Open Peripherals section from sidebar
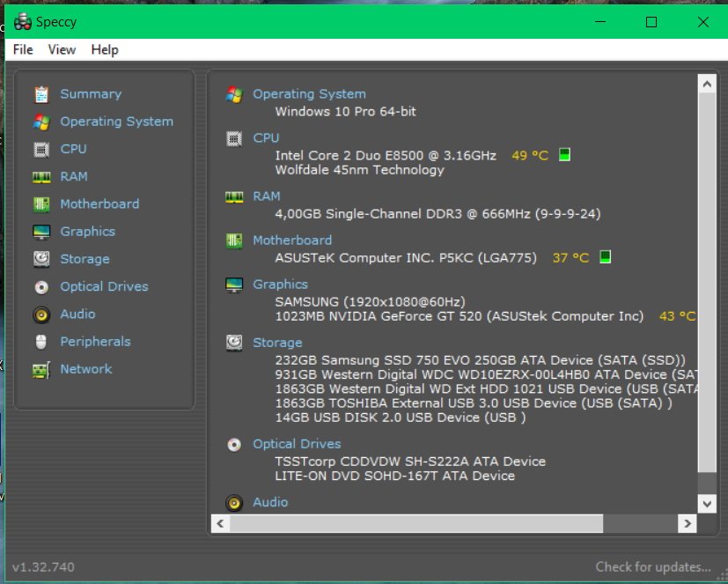 click(x=95, y=342)
